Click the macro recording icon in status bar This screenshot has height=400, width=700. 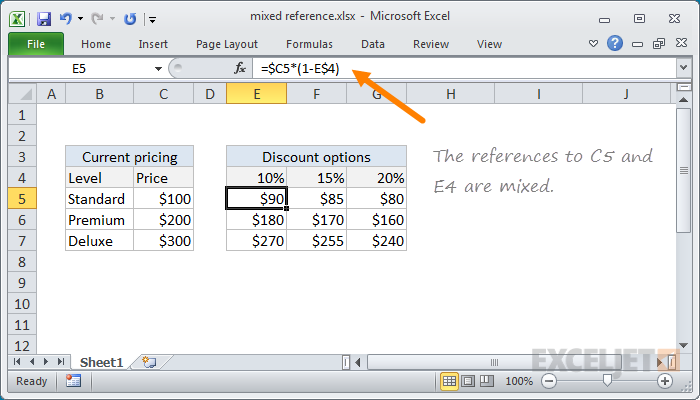73,381
